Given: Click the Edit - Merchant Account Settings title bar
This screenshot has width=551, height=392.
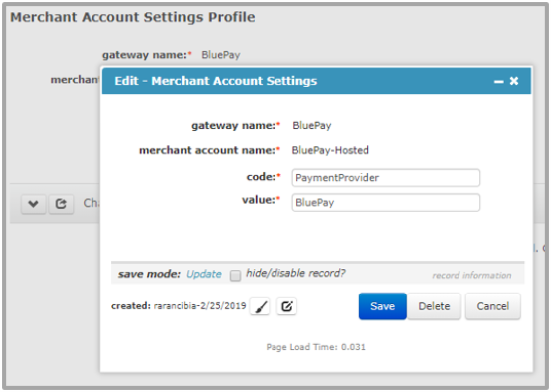Looking at the screenshot, I should (316, 81).
